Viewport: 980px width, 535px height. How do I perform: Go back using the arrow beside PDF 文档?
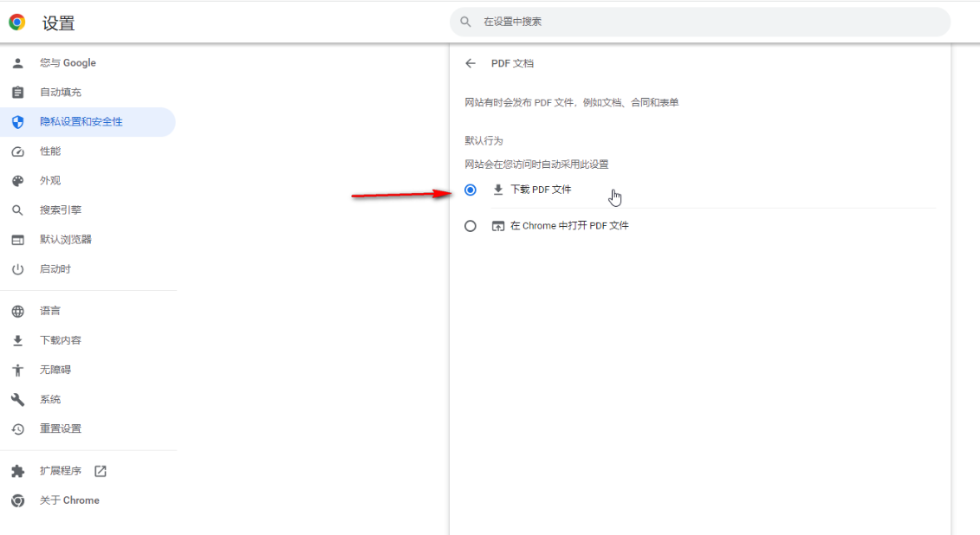(471, 63)
